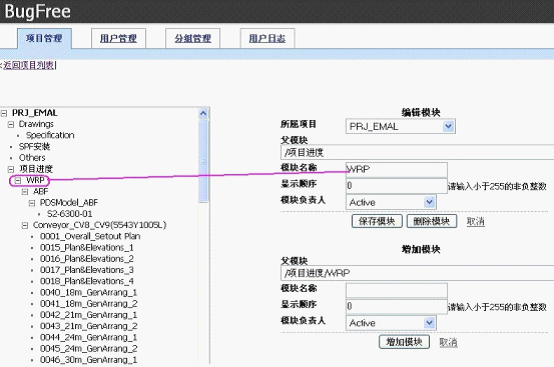Image resolution: width=554 pixels, height=367 pixels.
Task: Click the BugFree logo text
Action: click(x=37, y=11)
